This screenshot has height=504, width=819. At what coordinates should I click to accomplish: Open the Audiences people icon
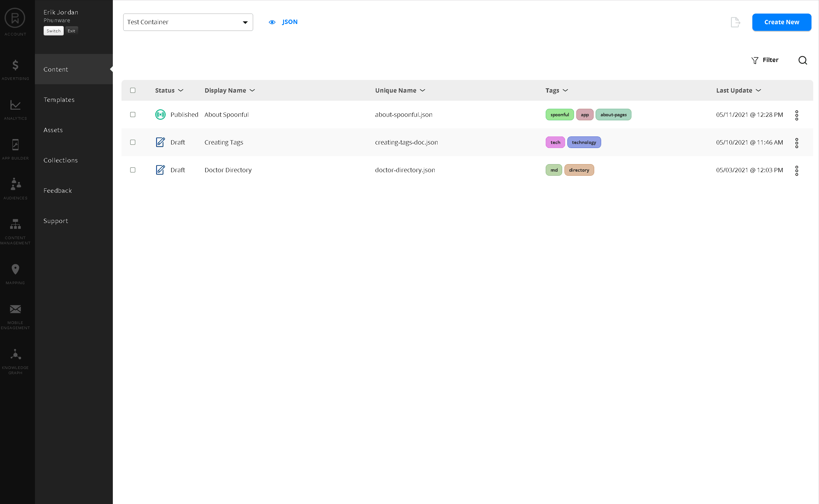[15, 184]
